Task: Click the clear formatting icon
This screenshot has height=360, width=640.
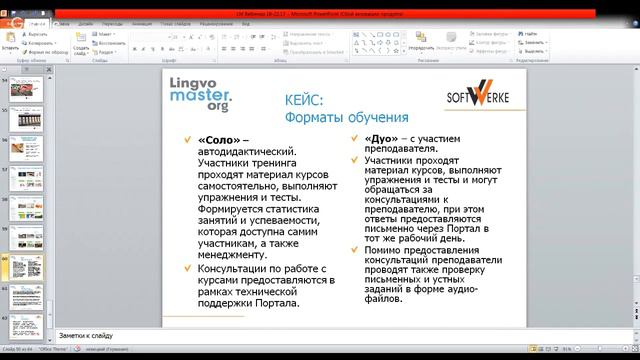Action: [212, 37]
